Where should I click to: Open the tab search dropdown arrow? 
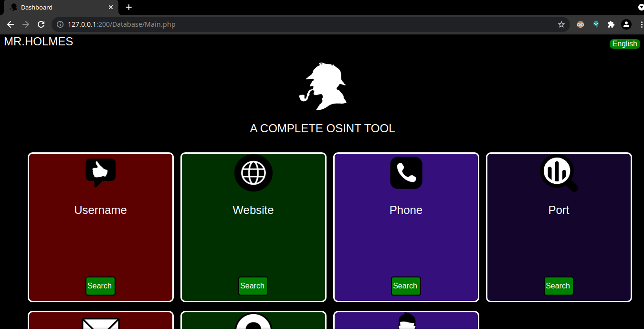(641, 7)
